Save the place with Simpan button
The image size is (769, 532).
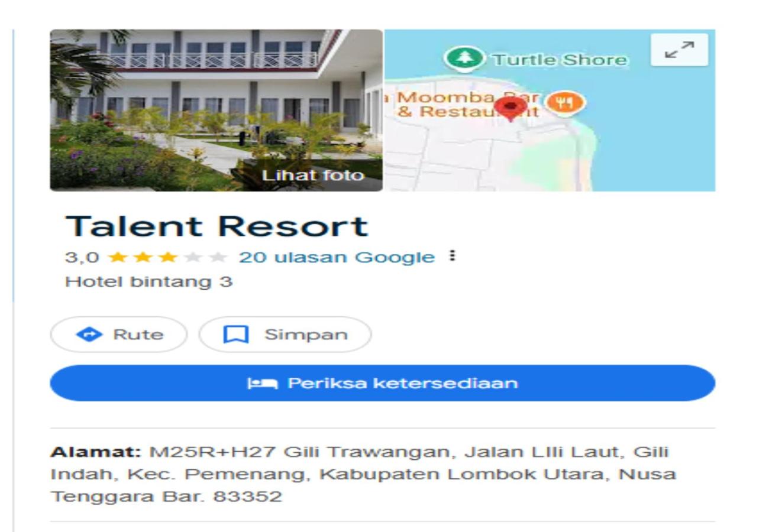pos(285,335)
